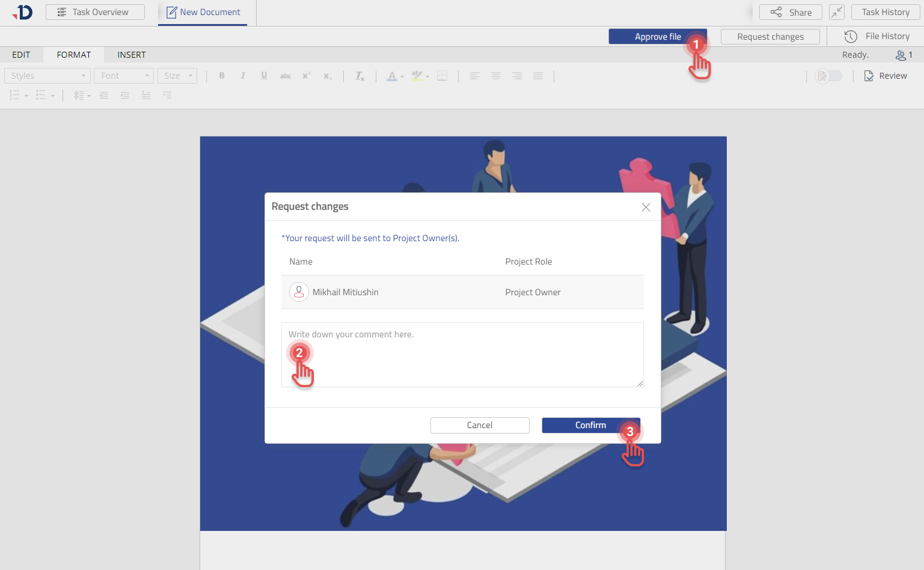
Task: Open the text color picker
Action: [392, 76]
